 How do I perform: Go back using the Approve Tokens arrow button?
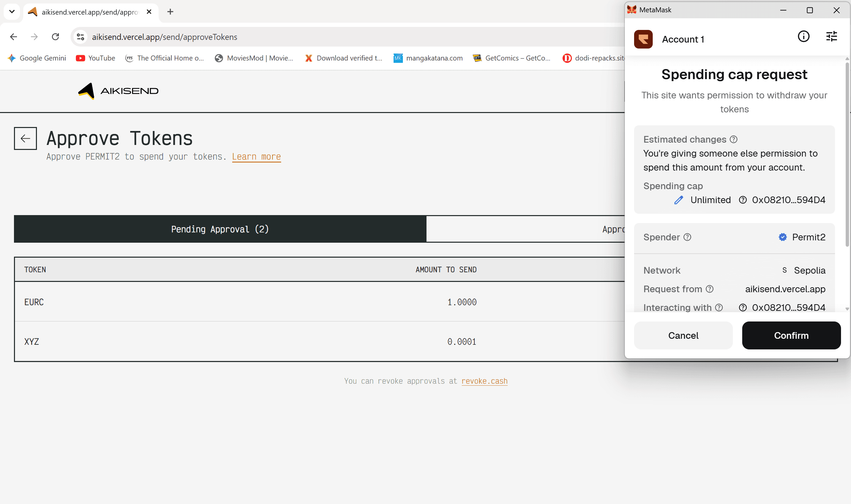[26, 138]
